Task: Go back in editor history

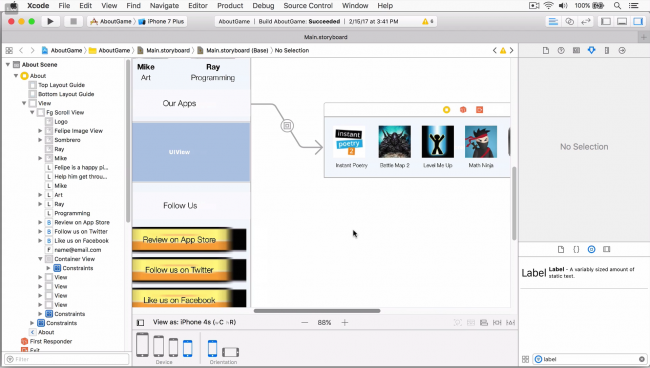Action: click(21, 51)
